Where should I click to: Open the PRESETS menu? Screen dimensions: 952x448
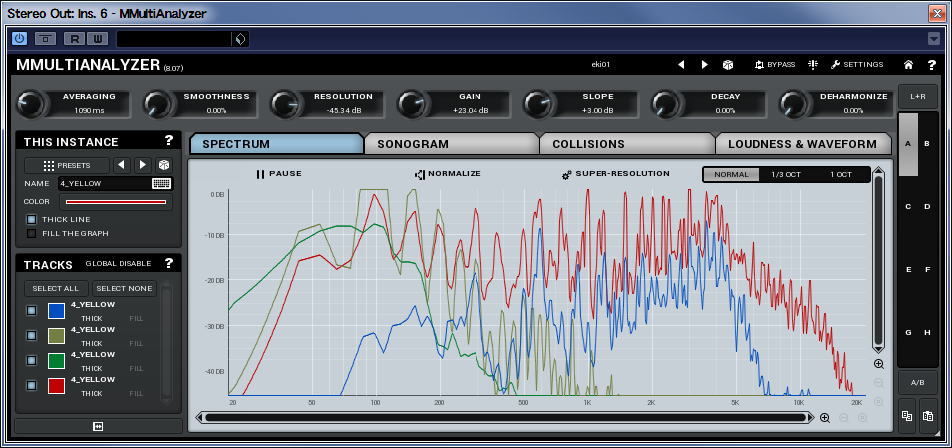pos(67,165)
